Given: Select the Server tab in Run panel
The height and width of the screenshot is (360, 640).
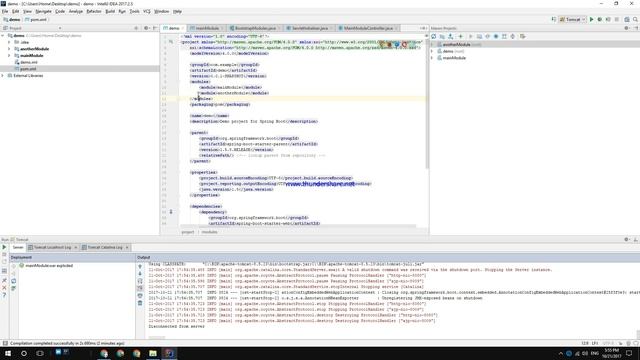Looking at the screenshot, I should [18, 247].
